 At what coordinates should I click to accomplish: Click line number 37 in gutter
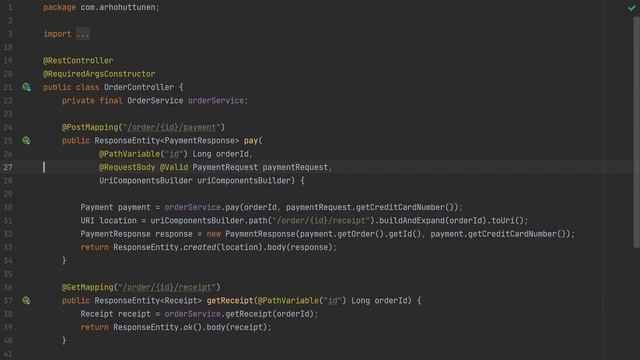(8, 300)
